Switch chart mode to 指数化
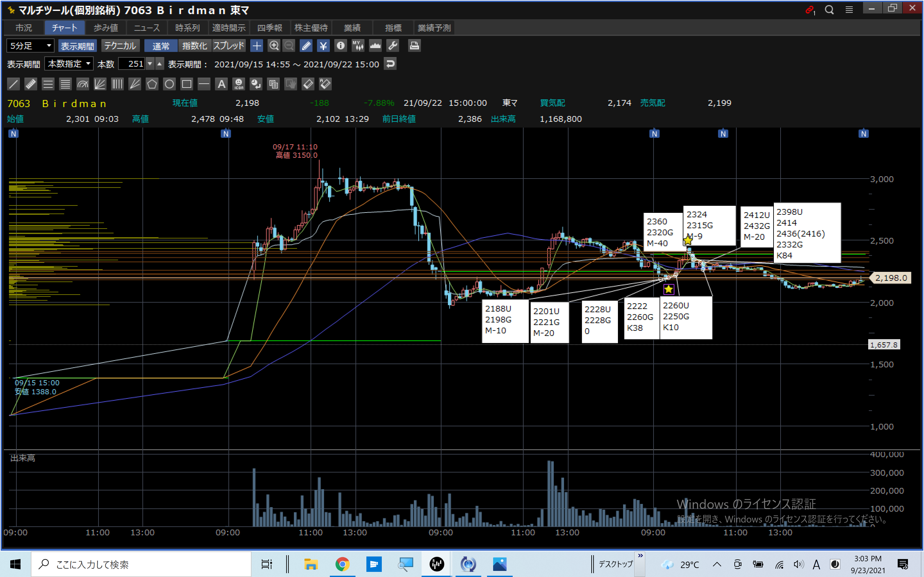This screenshot has height=577, width=924. click(194, 46)
